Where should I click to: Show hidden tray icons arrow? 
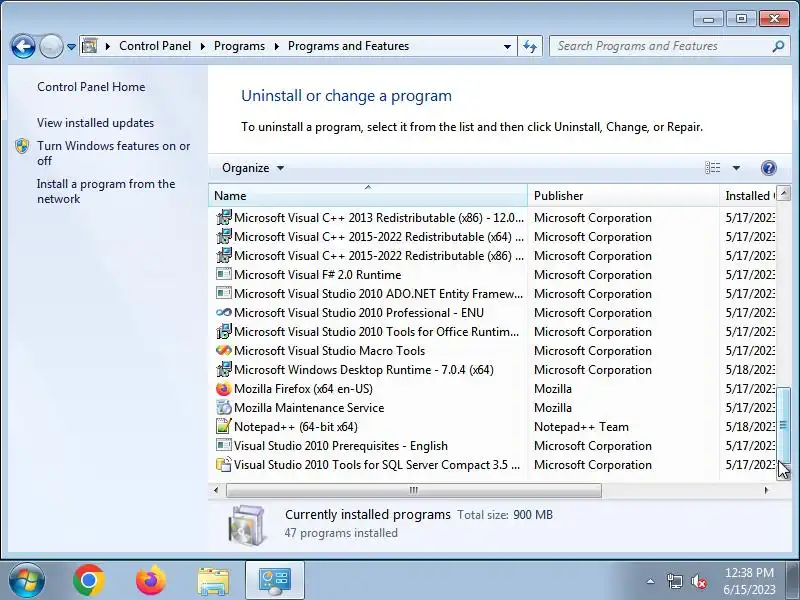click(651, 581)
